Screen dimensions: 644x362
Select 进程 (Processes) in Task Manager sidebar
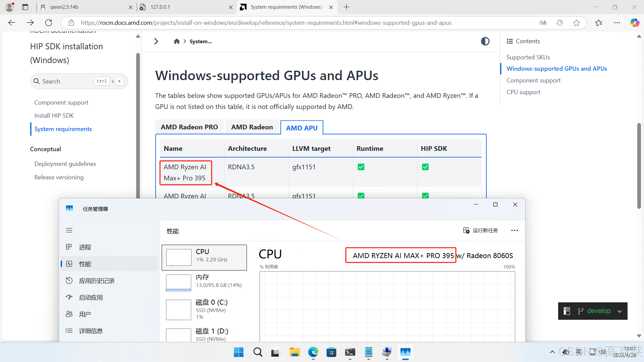pos(85,247)
